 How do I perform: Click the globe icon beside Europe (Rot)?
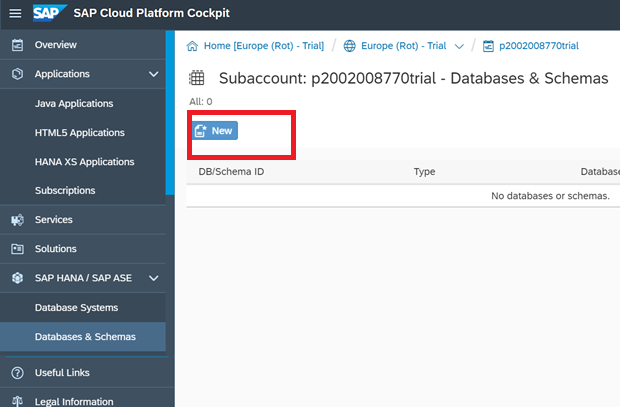350,46
